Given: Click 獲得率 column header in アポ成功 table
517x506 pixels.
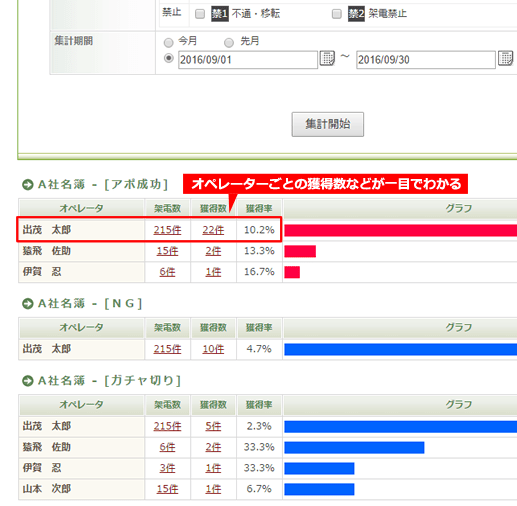Looking at the screenshot, I should (259, 209).
